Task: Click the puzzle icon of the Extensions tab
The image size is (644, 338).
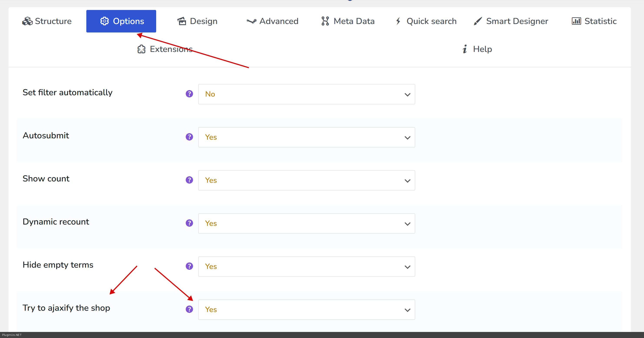Action: tap(141, 49)
